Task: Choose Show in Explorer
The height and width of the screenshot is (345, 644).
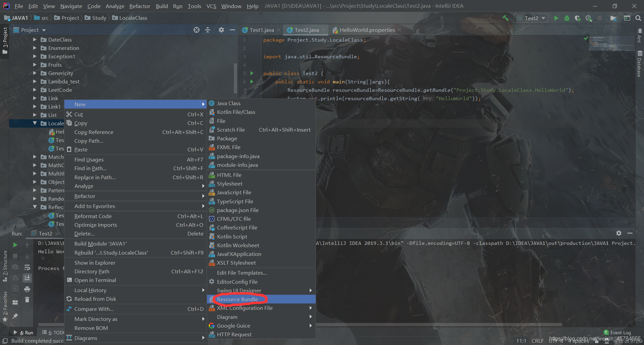Action: (136, 263)
